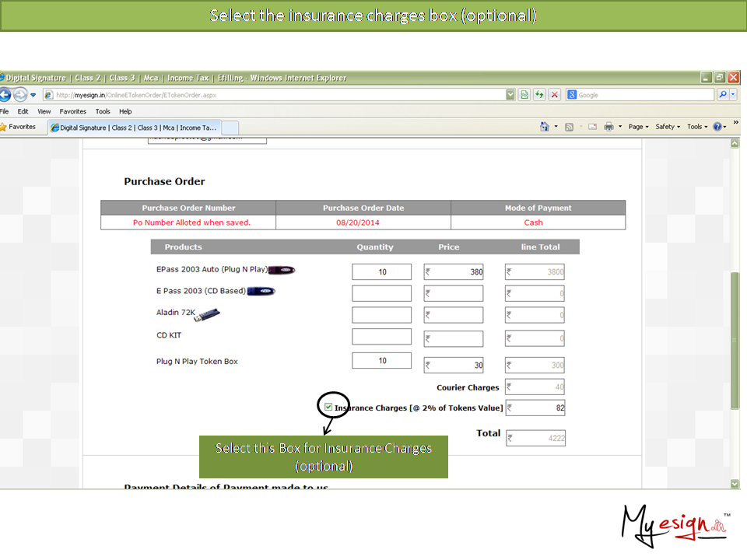The width and height of the screenshot is (747, 560).
Task: Click the Plug N Play Token Box price field
Action: [x=454, y=366]
